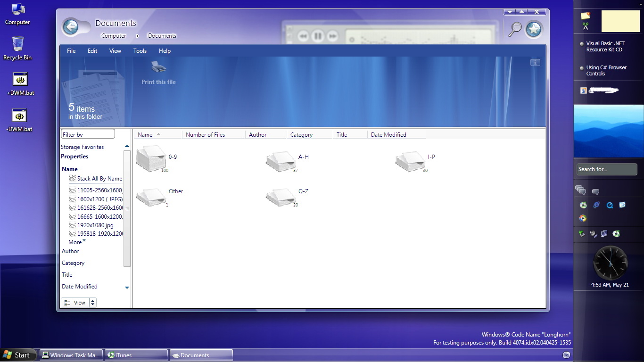Image resolution: width=644 pixels, height=362 pixels.
Task: Open the A-H stack
Action: (x=281, y=161)
